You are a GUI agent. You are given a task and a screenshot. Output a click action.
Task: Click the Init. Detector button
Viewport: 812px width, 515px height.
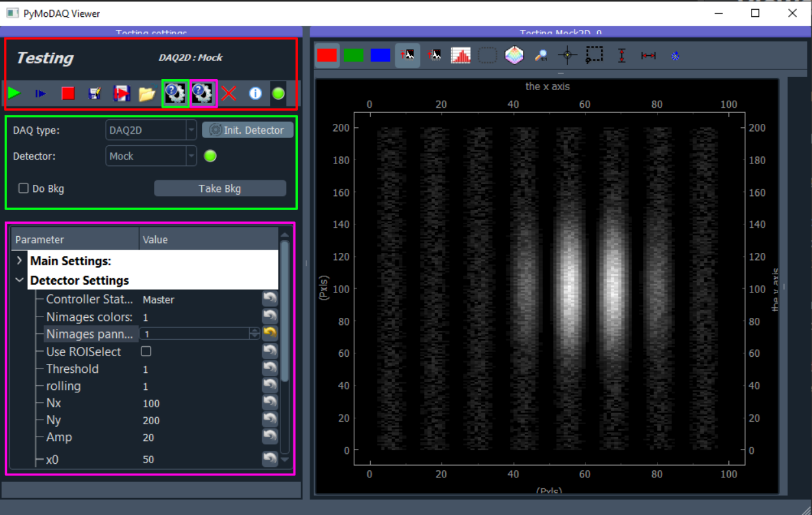coord(248,130)
